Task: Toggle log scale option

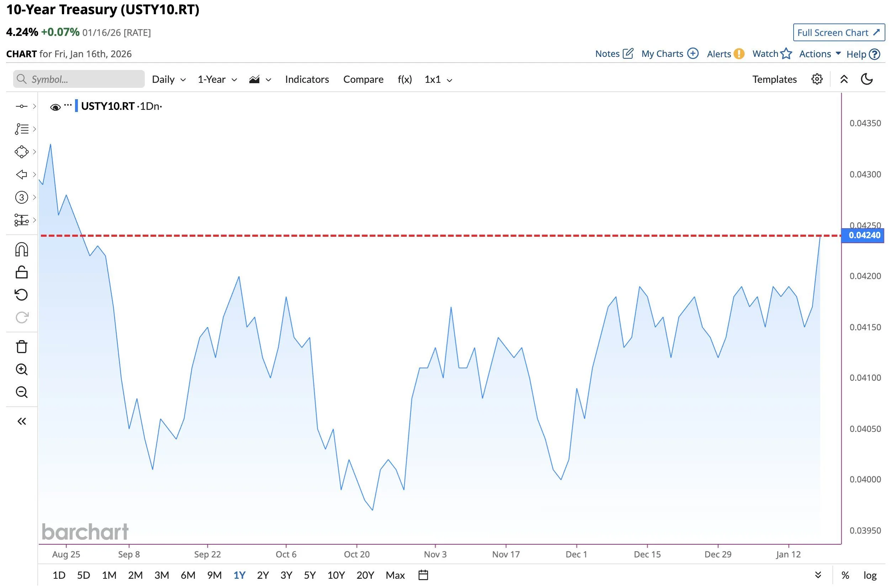Action: click(870, 575)
